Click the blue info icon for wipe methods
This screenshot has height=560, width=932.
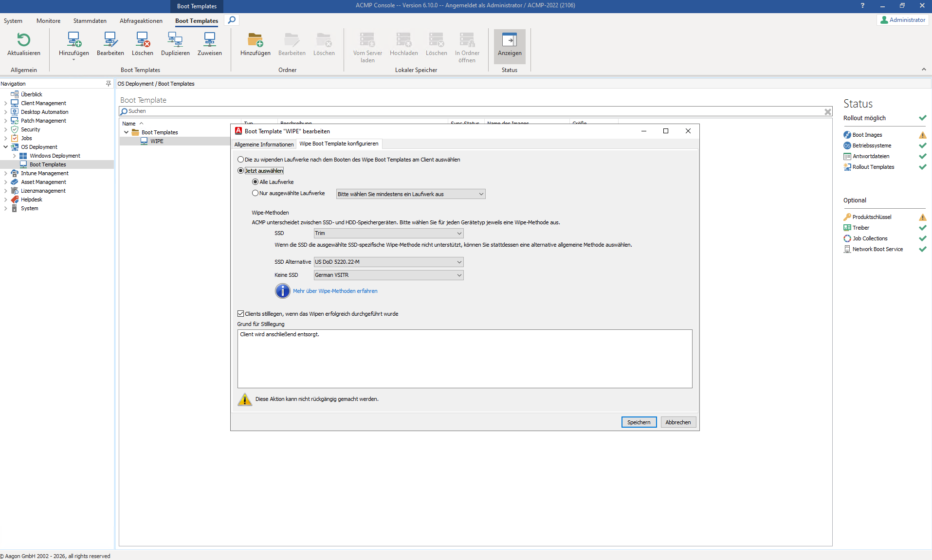[x=283, y=291]
